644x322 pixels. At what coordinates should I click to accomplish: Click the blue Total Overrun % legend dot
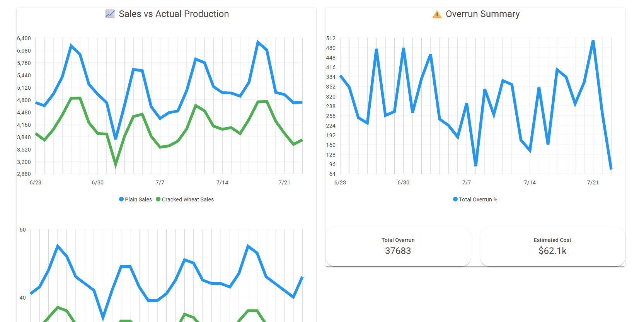coord(455,199)
